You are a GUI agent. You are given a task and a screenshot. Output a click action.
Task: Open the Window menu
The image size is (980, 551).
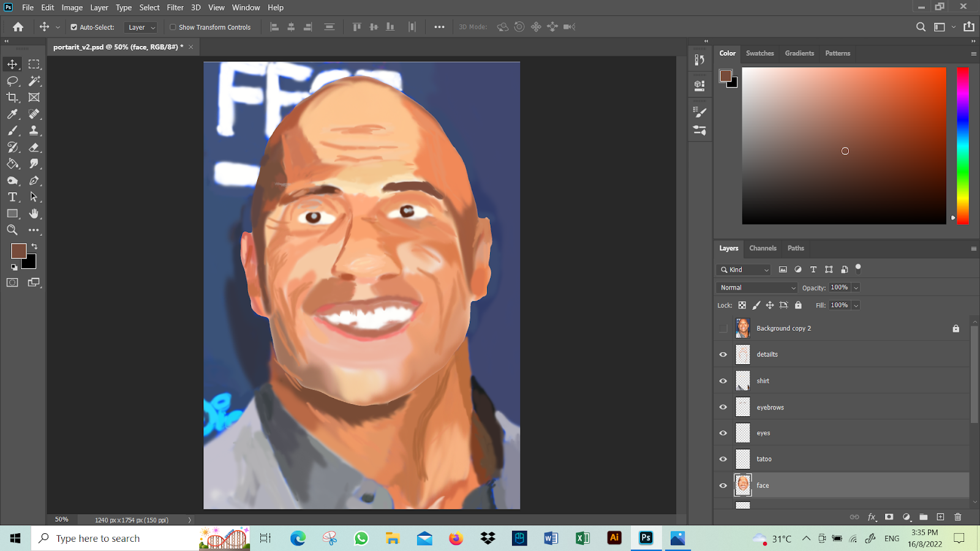click(246, 7)
